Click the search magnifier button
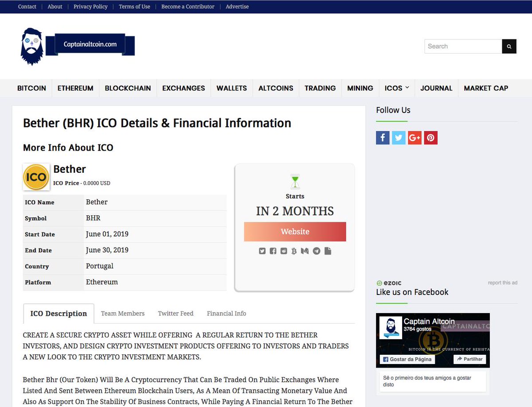 tap(509, 47)
